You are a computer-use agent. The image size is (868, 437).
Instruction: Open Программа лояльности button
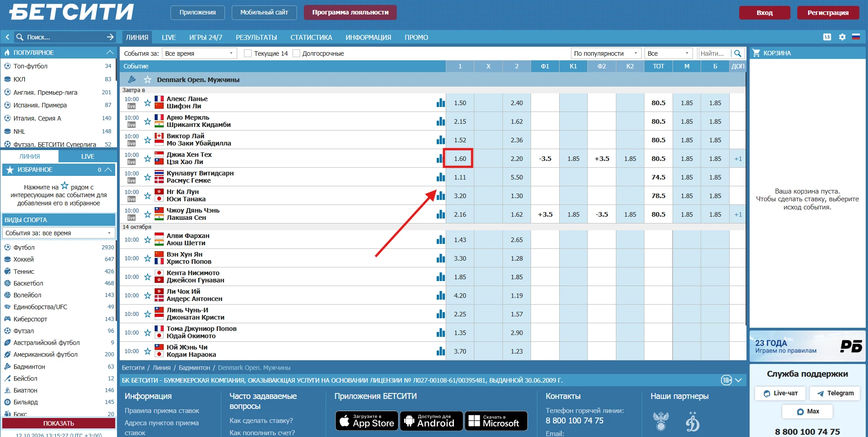(x=350, y=13)
